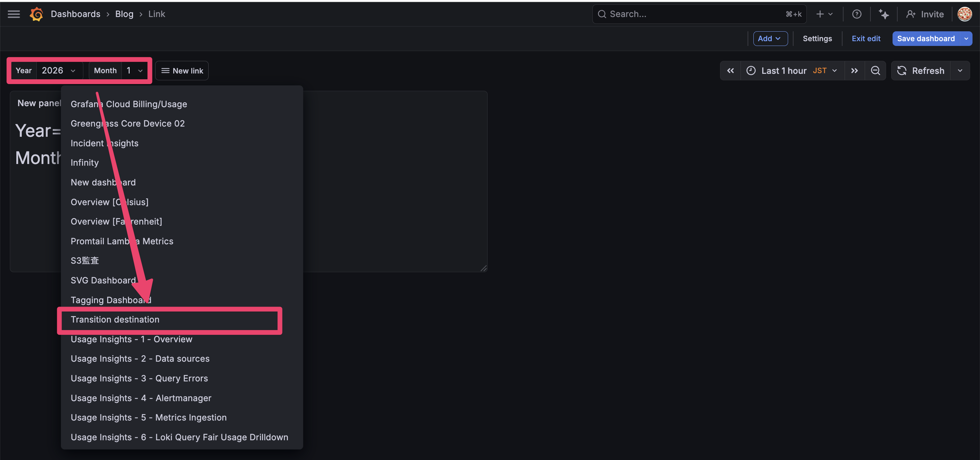The height and width of the screenshot is (460, 980).
Task: Expand the Refresh interval chevron
Action: click(x=960, y=70)
